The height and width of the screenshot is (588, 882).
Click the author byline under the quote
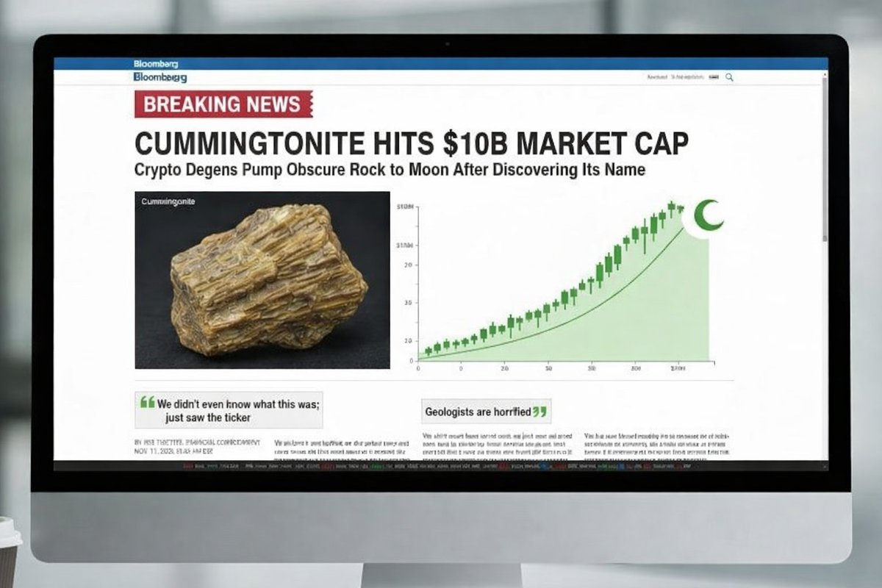pyautogui.click(x=197, y=442)
